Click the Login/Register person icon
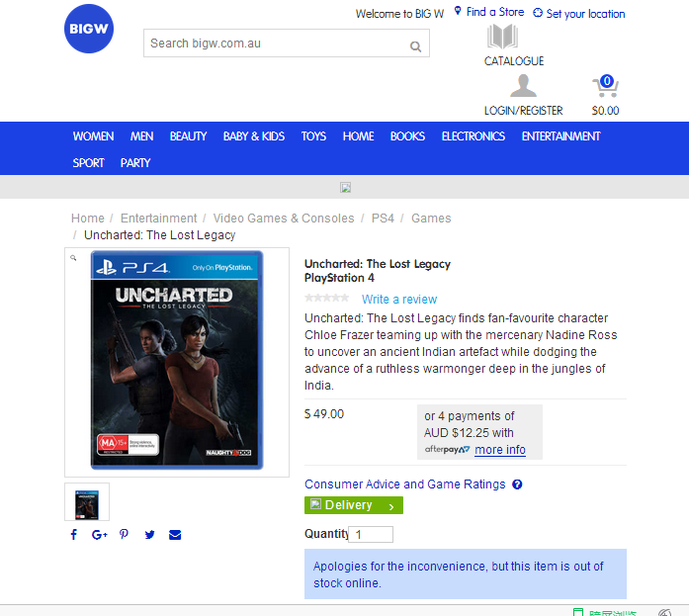This screenshot has width=689, height=616. click(523, 86)
